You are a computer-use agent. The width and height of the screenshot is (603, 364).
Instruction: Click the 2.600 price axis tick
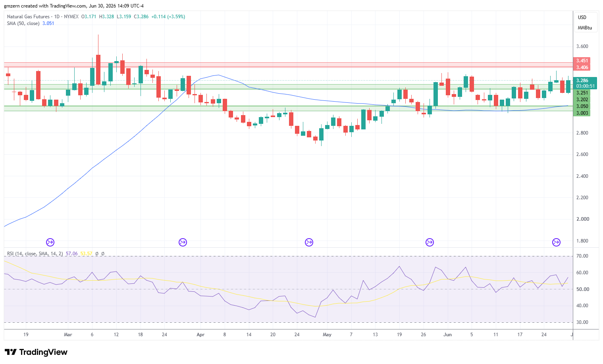tap(582, 154)
